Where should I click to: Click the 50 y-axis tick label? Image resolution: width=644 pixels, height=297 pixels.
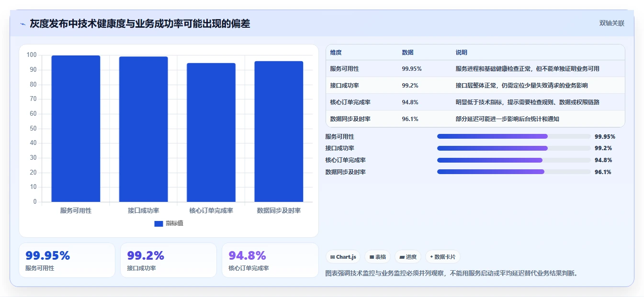tap(33, 128)
